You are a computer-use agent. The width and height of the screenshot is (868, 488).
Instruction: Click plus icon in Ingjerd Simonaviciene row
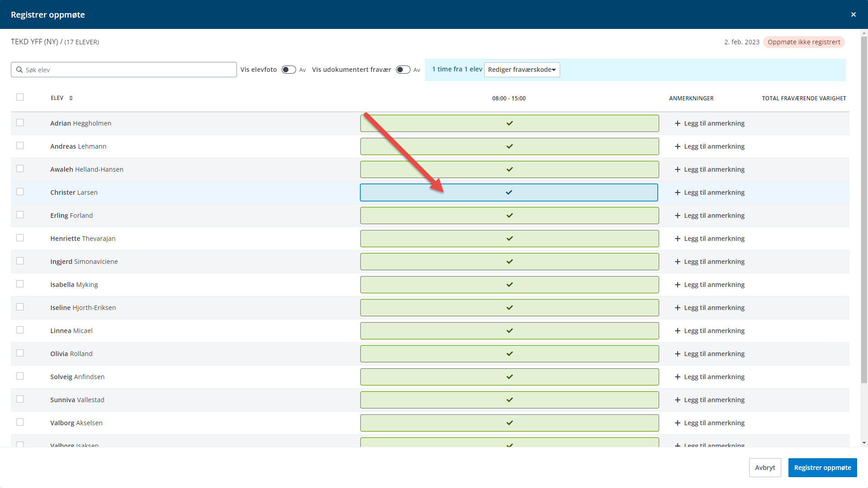pyautogui.click(x=677, y=262)
